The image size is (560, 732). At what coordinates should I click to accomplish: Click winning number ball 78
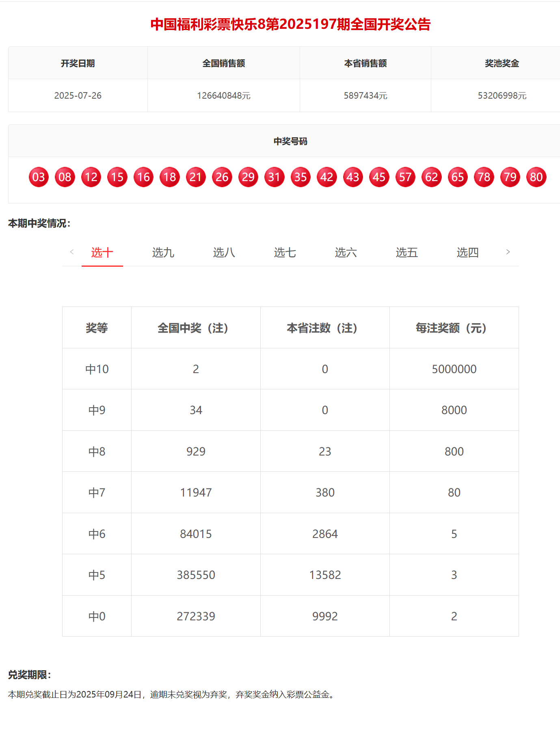[x=484, y=177]
